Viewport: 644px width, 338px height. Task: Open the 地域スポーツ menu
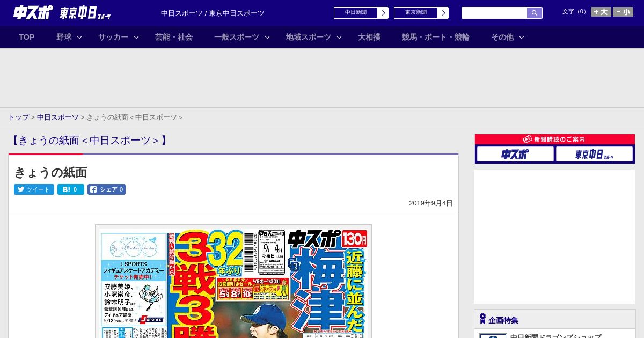(309, 37)
